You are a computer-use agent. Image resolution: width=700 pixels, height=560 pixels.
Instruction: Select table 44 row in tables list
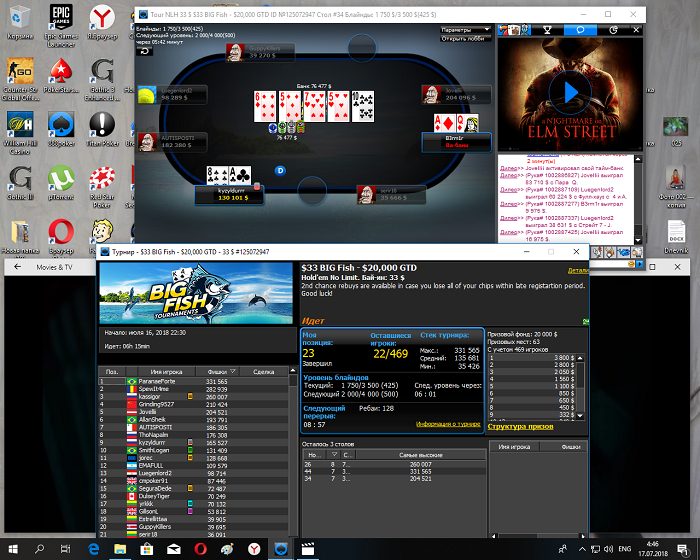[x=394, y=472]
